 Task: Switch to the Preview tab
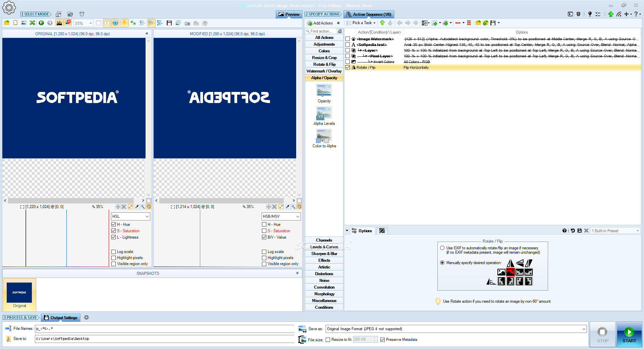pyautogui.click(x=289, y=14)
